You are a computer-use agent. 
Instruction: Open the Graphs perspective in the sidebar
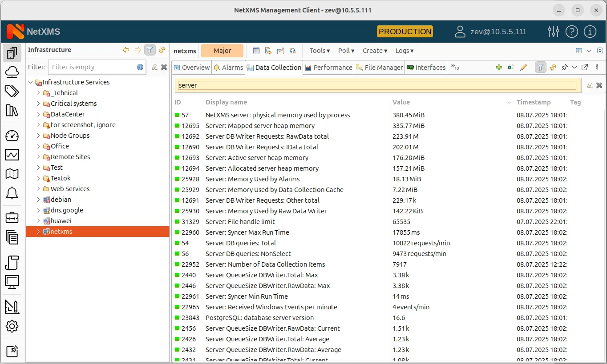tap(12, 154)
